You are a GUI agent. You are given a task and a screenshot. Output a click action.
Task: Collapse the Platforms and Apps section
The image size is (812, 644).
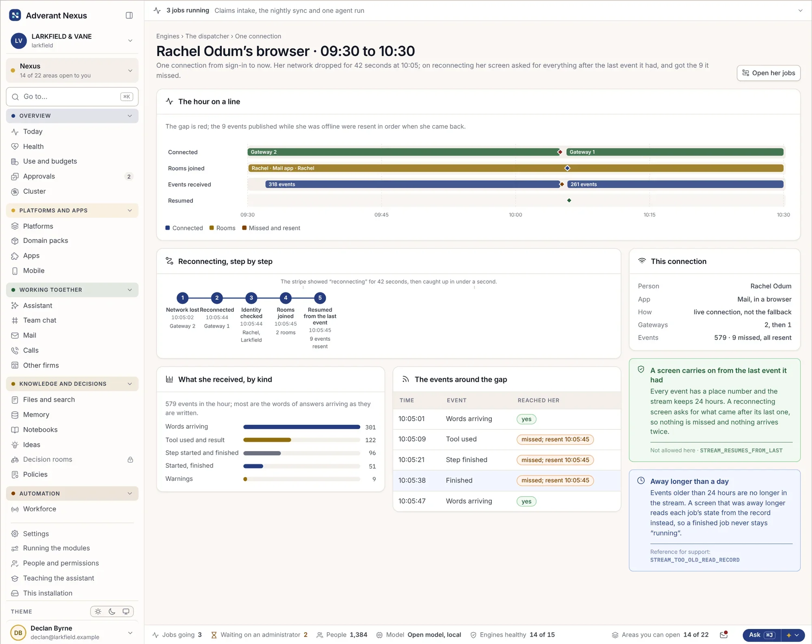click(x=72, y=210)
